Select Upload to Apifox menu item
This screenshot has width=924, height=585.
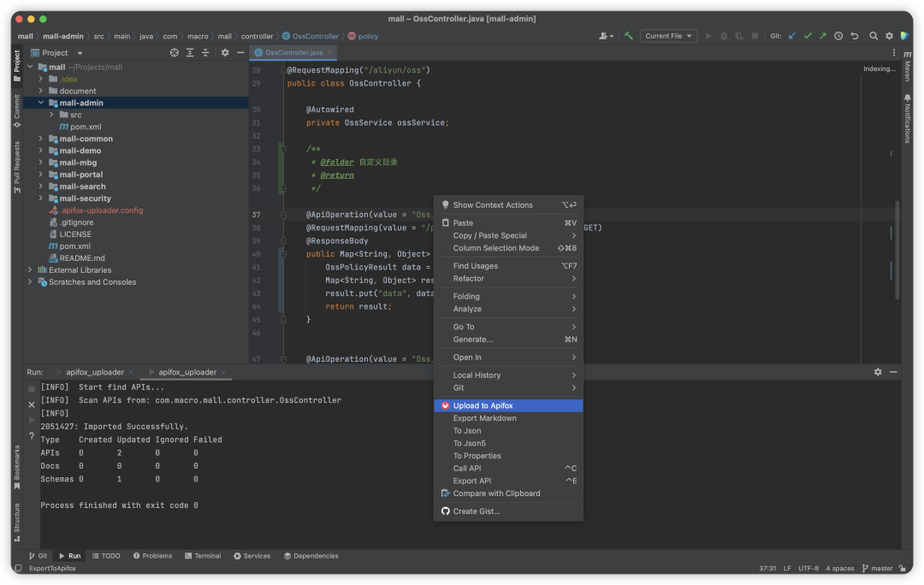[508, 405]
